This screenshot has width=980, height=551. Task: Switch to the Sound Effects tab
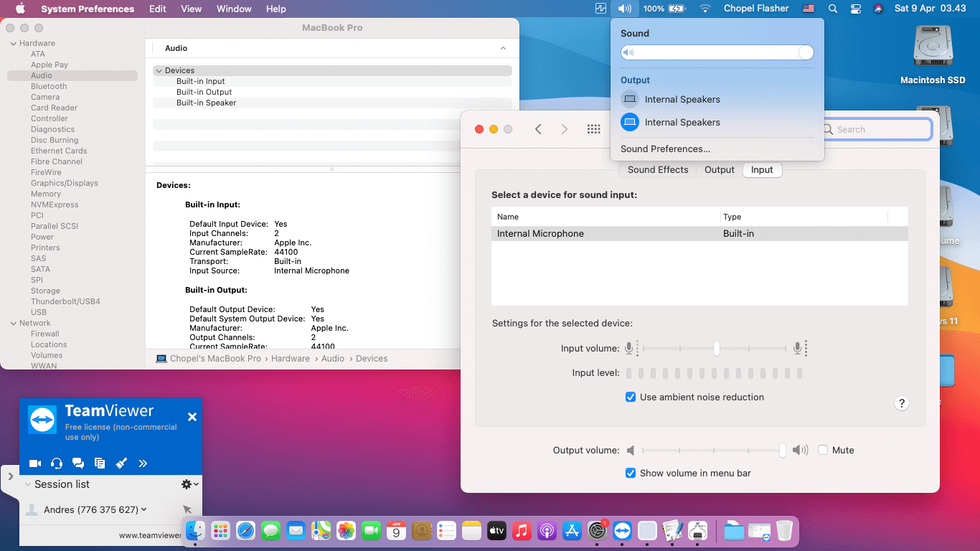point(657,170)
